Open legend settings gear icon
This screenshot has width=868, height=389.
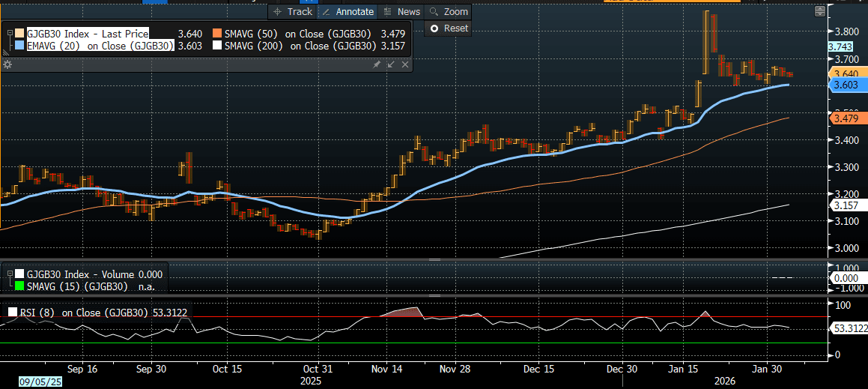(7, 65)
